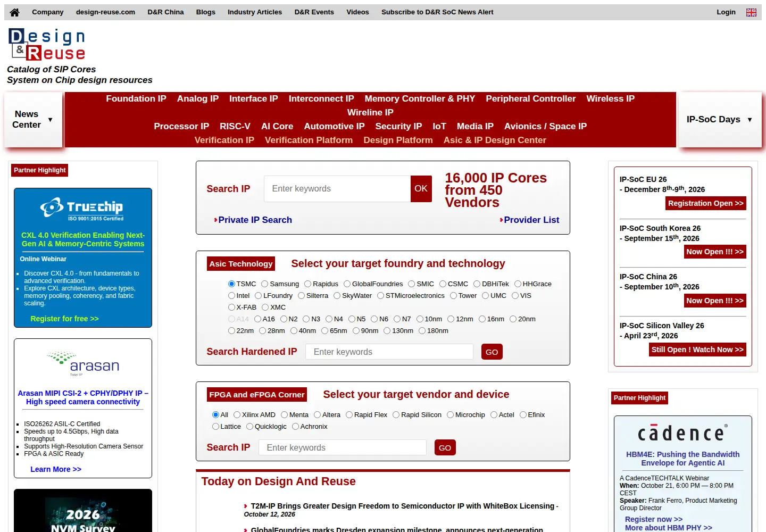766x532 pixels.
Task: Open the Register now link under Cadence
Action: click(x=654, y=519)
